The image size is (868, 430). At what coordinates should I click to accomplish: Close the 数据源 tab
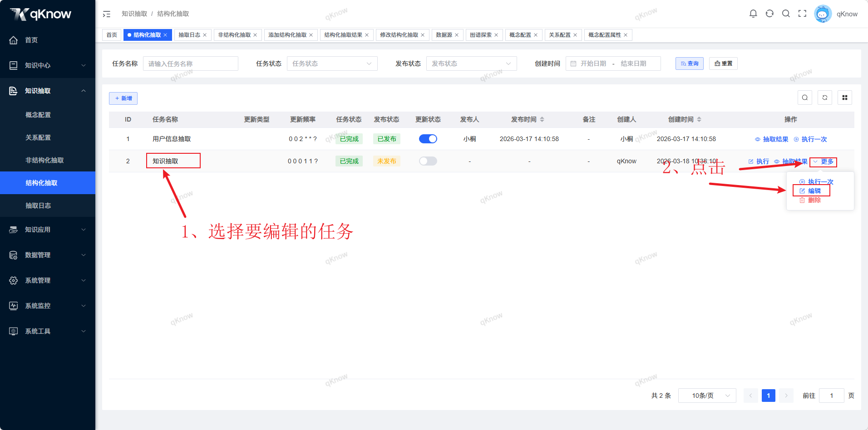pos(457,35)
